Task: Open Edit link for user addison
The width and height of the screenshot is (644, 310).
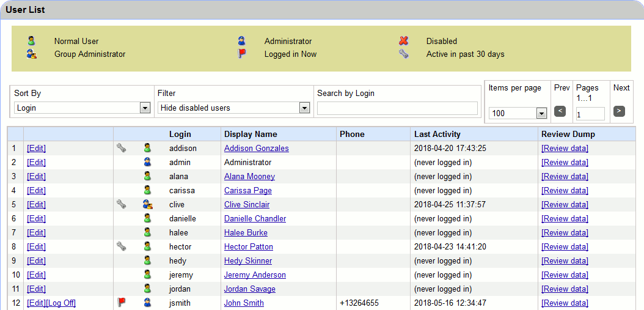Action: point(36,148)
